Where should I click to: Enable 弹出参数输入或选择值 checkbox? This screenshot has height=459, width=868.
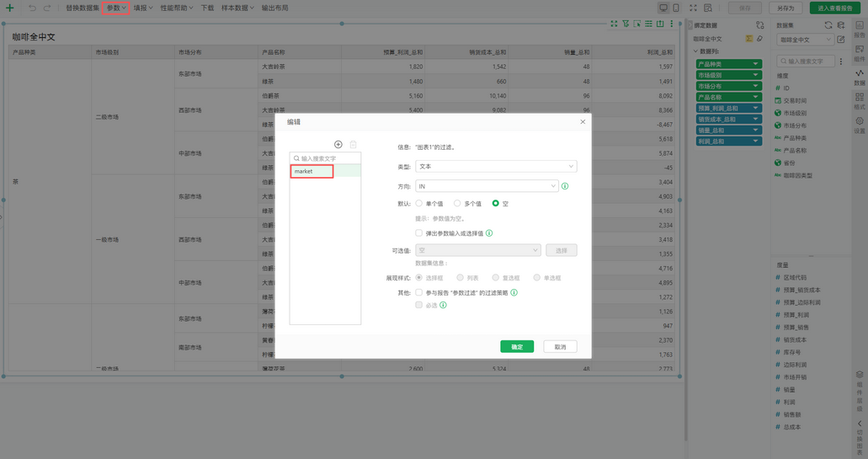click(419, 233)
